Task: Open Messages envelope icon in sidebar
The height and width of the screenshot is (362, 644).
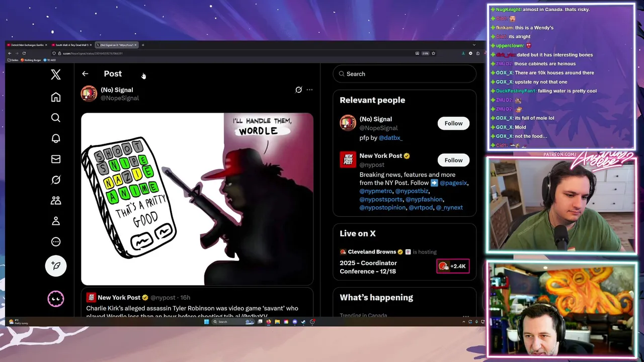Action: pyautogui.click(x=56, y=159)
